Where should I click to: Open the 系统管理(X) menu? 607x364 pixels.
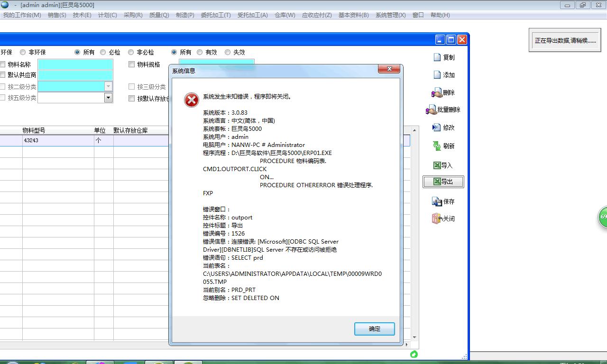[x=390, y=15]
